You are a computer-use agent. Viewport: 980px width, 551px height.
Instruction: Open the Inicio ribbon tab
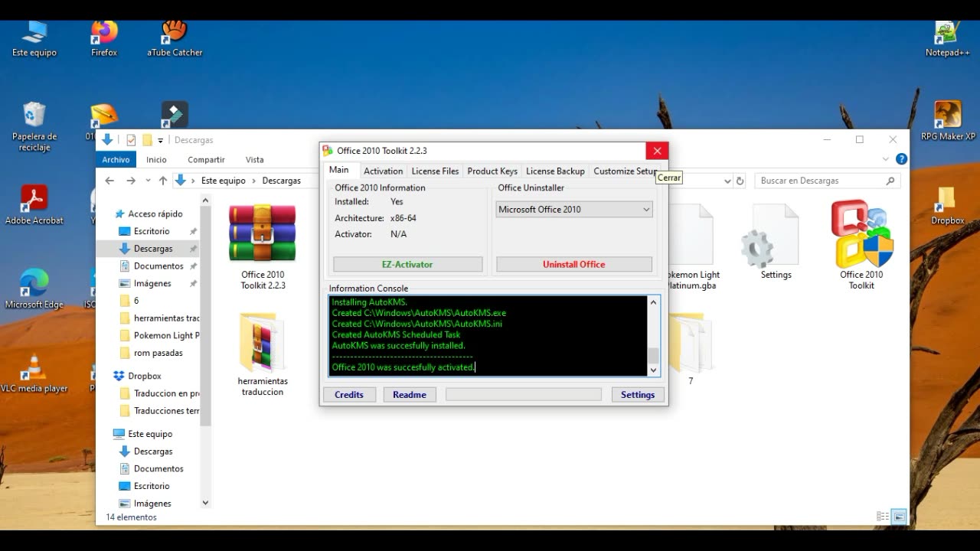(x=156, y=159)
